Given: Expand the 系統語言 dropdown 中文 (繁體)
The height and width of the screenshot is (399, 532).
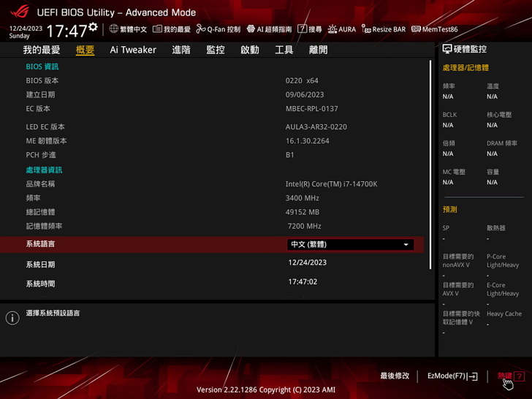Looking at the screenshot, I should coord(350,245).
